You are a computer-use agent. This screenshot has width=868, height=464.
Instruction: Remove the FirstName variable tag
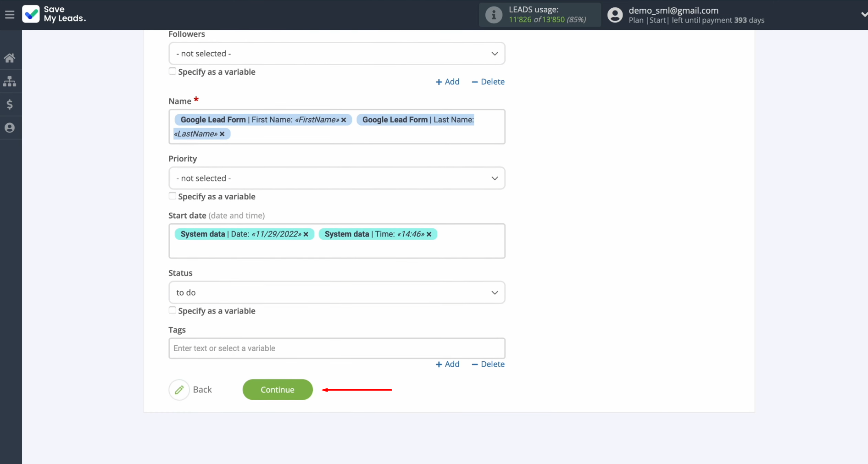click(x=344, y=120)
